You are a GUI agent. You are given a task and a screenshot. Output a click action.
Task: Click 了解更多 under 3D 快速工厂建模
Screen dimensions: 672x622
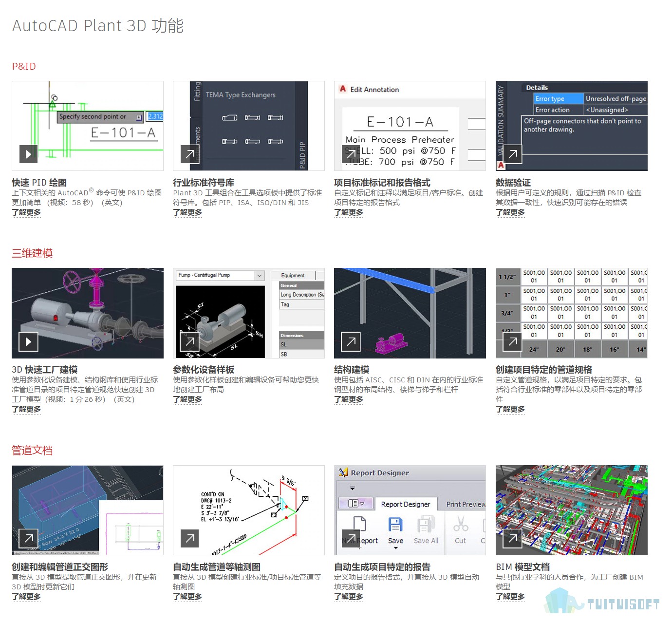[x=26, y=409]
